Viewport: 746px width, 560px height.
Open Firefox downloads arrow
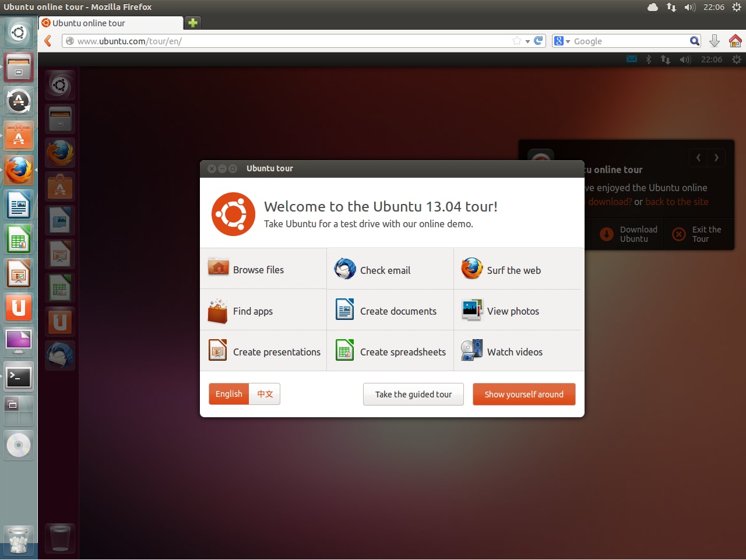coord(715,41)
